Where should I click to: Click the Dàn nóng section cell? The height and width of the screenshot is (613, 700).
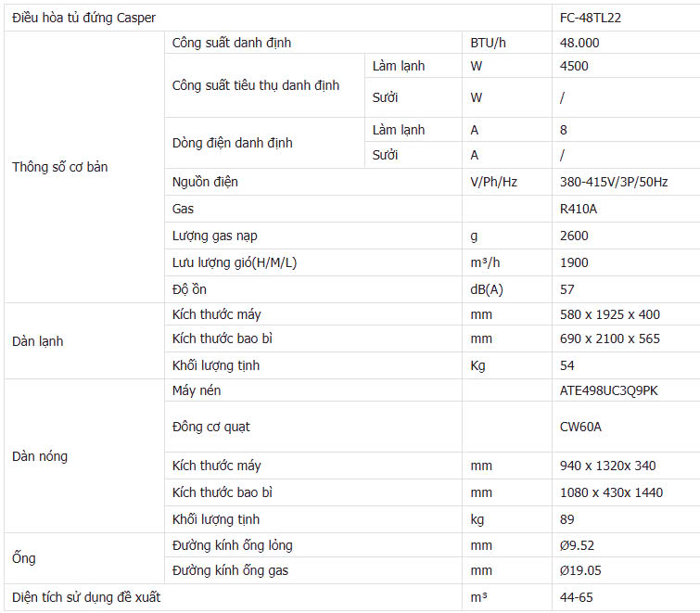pyautogui.click(x=84, y=456)
